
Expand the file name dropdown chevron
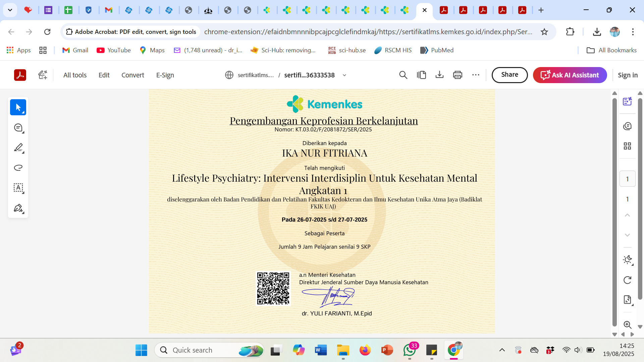344,75
